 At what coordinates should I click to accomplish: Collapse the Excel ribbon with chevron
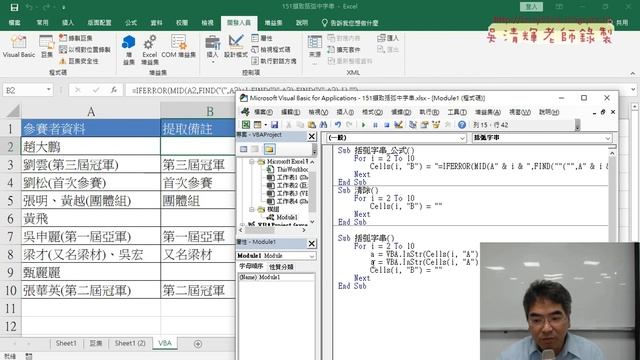[x=633, y=73]
